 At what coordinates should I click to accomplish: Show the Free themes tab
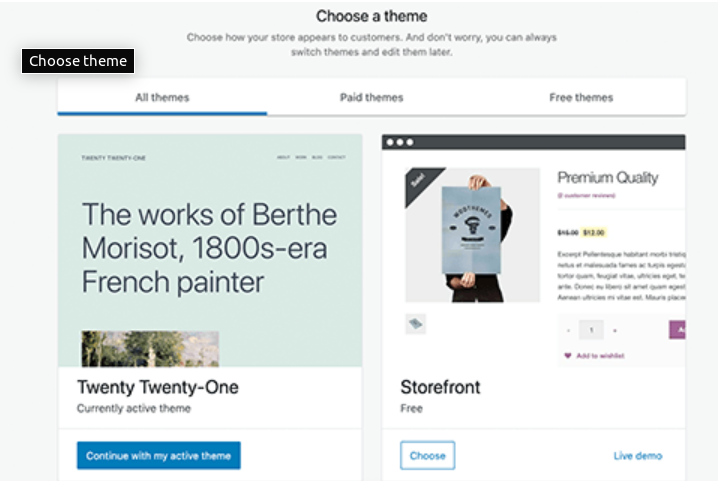(x=581, y=98)
